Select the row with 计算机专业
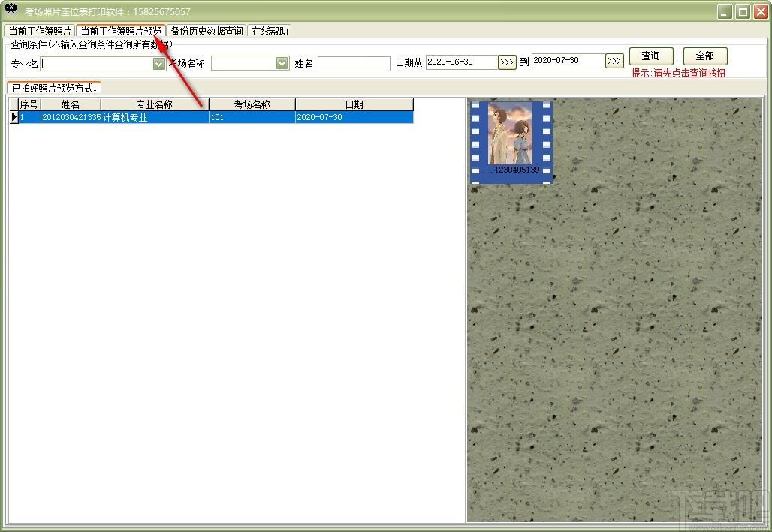This screenshot has width=772, height=532. pos(216,117)
